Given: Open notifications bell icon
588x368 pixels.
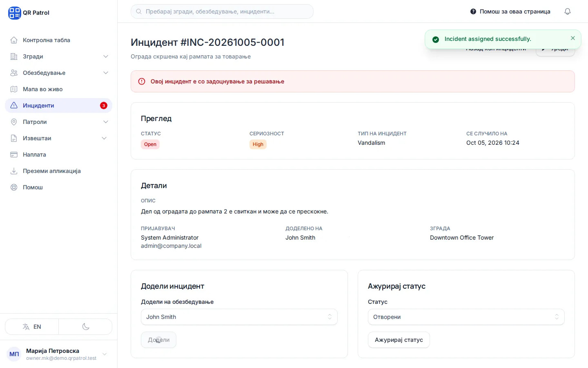Looking at the screenshot, I should click(x=568, y=11).
